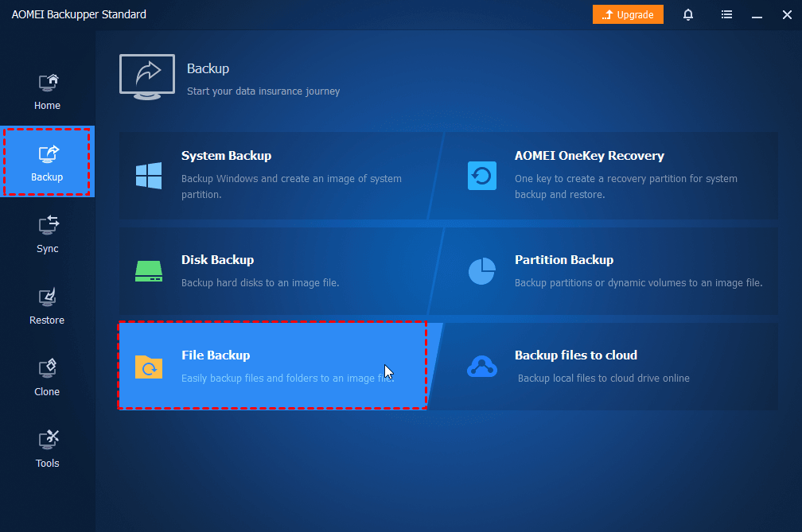Image resolution: width=802 pixels, height=532 pixels.
Task: Click the Partition Backup pie chart icon
Action: pos(482,271)
